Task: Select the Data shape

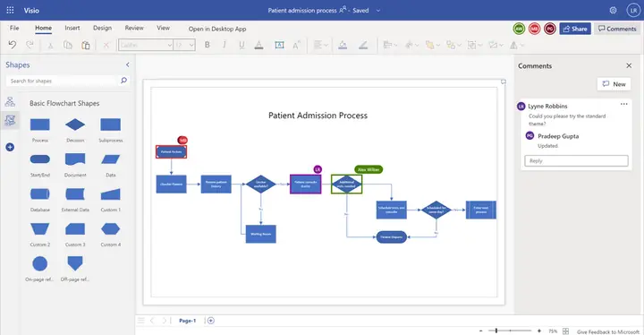Action: point(111,159)
